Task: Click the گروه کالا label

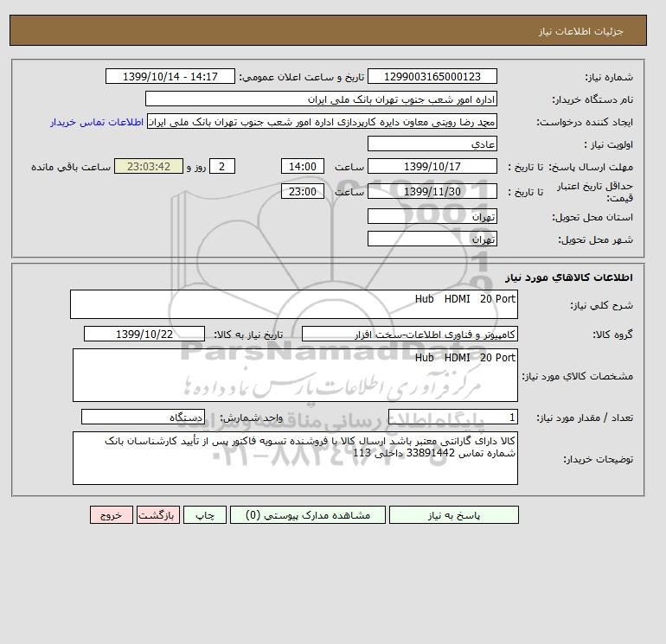Action: click(613, 335)
